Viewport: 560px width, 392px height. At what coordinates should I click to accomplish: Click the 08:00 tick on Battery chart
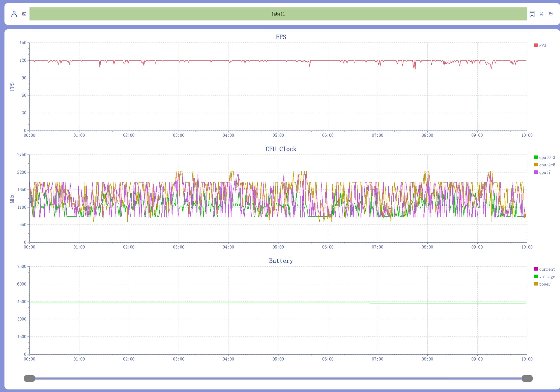(428, 359)
